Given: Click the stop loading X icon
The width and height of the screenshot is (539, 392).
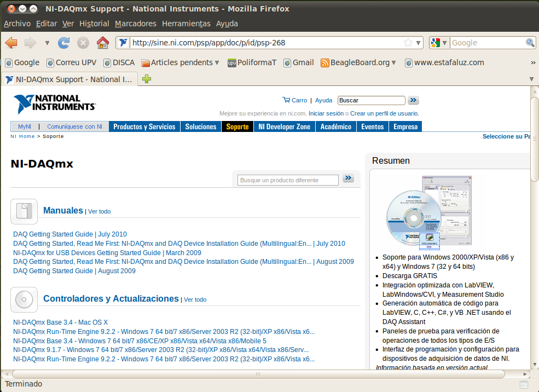Looking at the screenshot, I should (83, 43).
